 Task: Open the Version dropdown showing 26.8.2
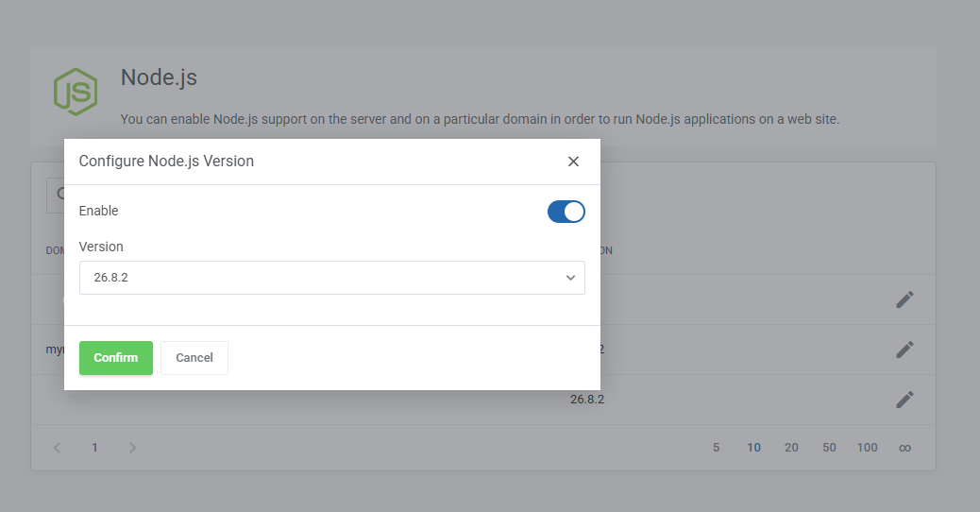[x=332, y=278]
